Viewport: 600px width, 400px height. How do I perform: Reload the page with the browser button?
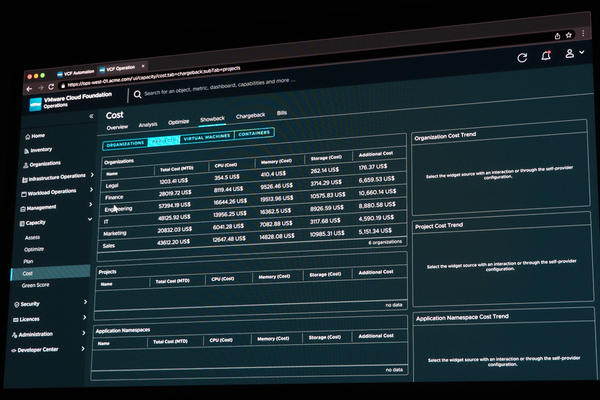pyautogui.click(x=51, y=87)
